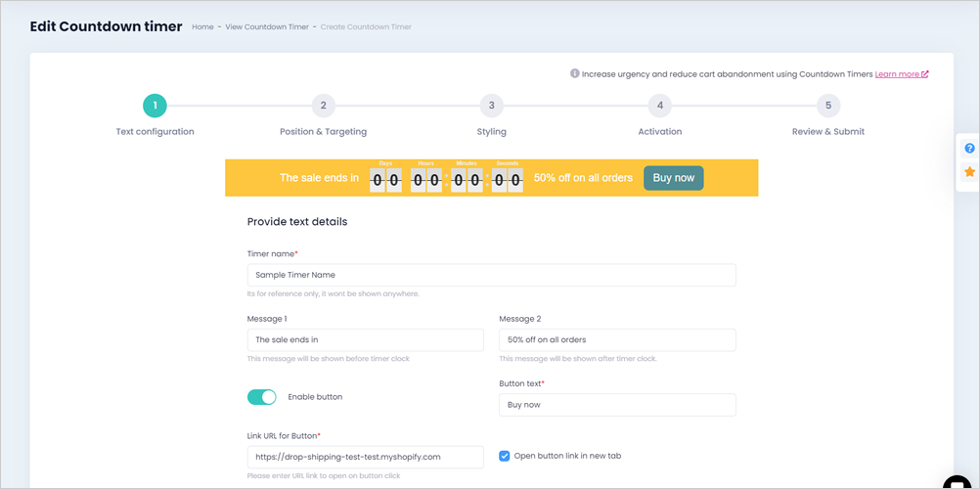980x489 pixels.
Task: Click the Message 2 text field
Action: click(617, 340)
